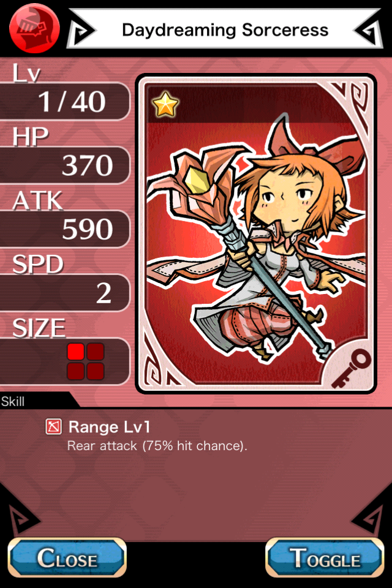Tap the ATK 590 stat bar
The image size is (392, 588).
point(64,228)
